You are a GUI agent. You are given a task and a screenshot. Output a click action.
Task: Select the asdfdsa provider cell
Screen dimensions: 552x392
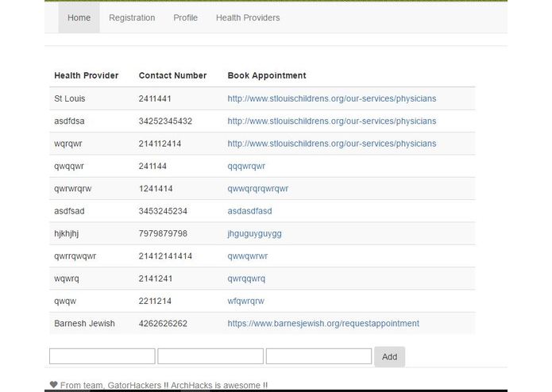coord(69,121)
